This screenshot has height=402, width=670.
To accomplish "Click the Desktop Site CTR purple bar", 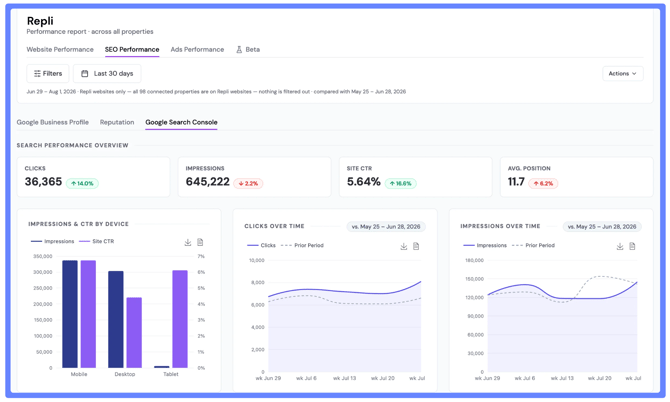I will coord(134,333).
